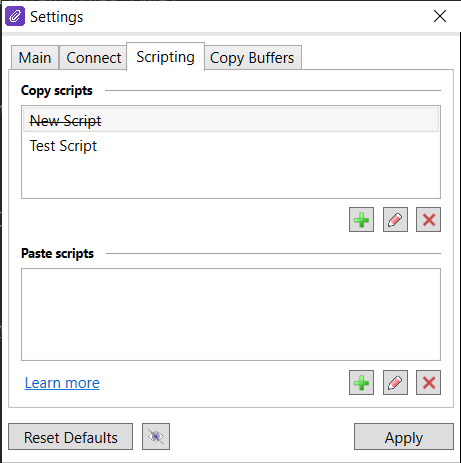Add a new paste script
This screenshot has width=461, height=463.
pos(361,382)
